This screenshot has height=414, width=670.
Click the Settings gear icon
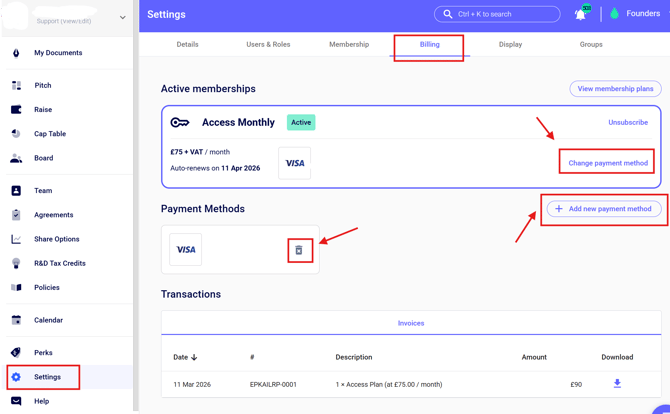click(x=16, y=377)
